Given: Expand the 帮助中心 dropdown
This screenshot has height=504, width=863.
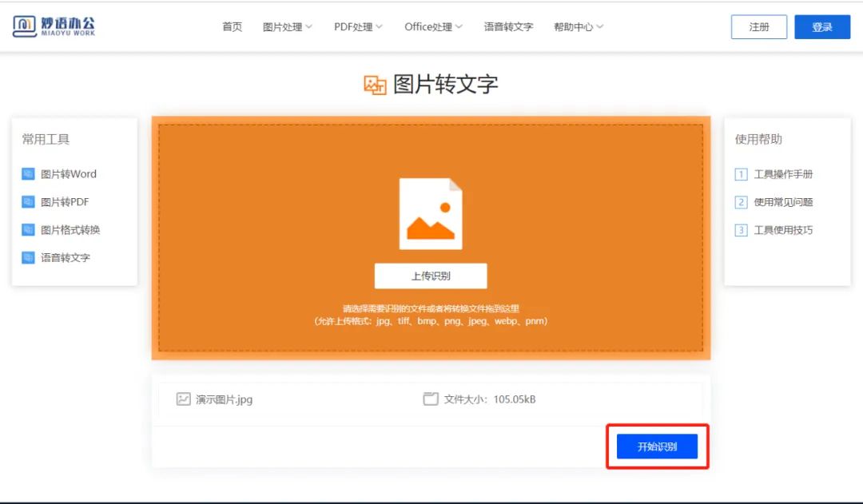Looking at the screenshot, I should point(574,26).
